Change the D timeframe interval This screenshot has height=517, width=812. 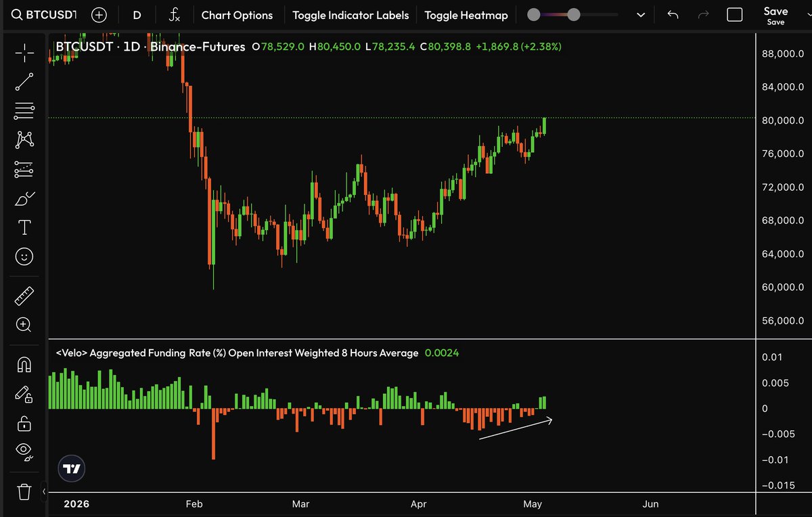(137, 15)
